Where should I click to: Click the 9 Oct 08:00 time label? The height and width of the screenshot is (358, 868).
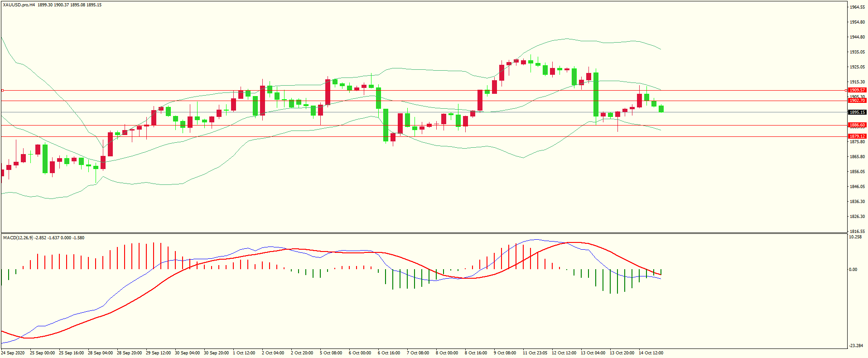tap(505, 353)
